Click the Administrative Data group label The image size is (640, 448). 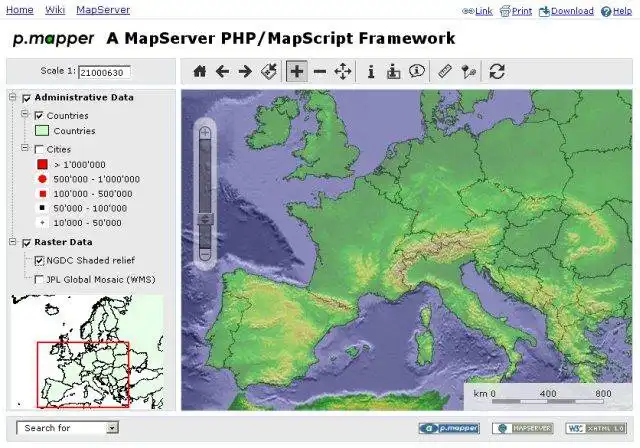point(84,98)
